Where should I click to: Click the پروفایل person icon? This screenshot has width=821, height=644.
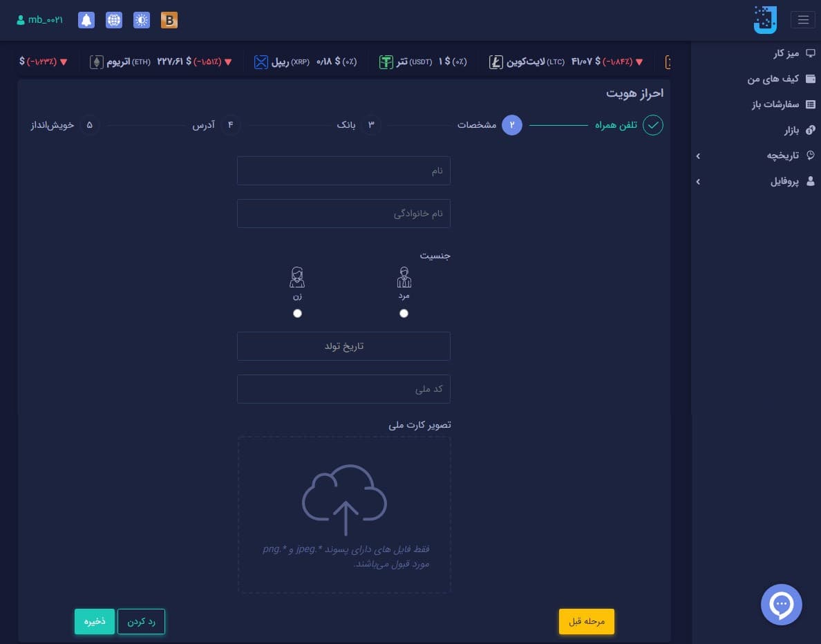811,181
